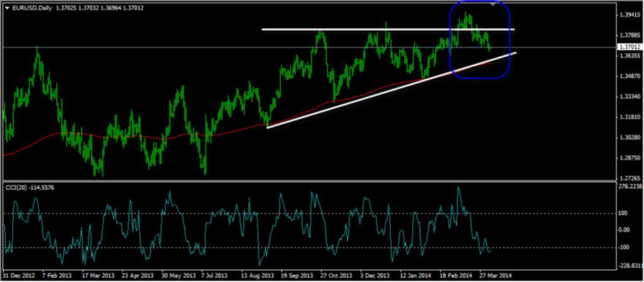Click the 27 Mar 2014 date label
The image size is (644, 282).
(x=496, y=274)
